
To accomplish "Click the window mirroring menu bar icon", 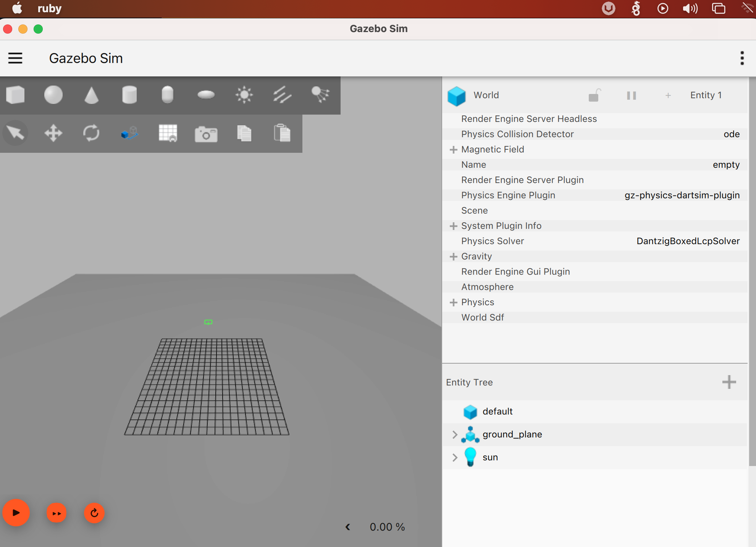I will point(719,8).
